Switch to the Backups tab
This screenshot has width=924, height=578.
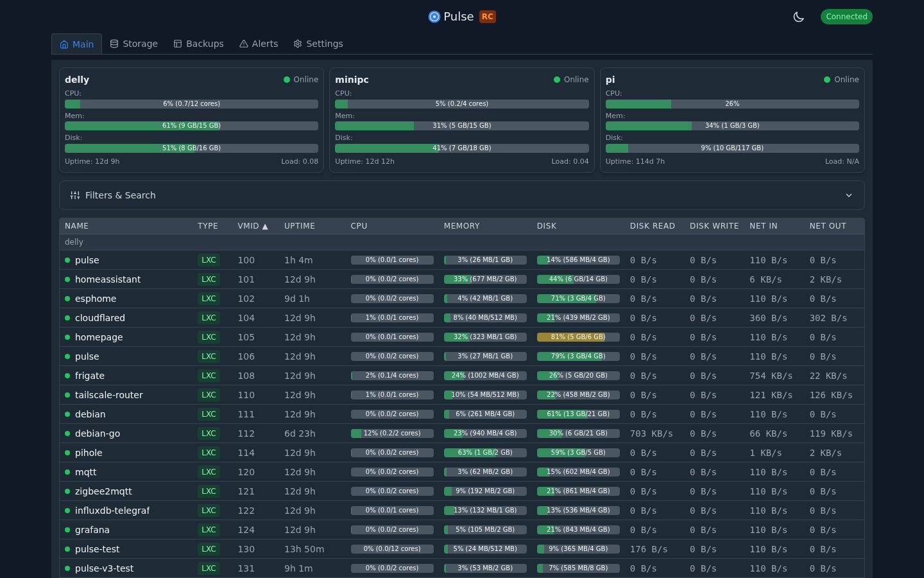pyautogui.click(x=198, y=44)
